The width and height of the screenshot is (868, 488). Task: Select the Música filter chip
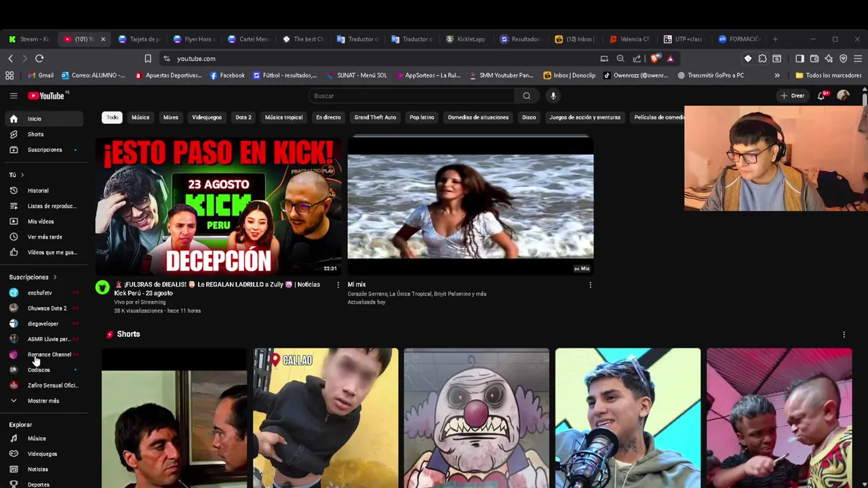[140, 117]
